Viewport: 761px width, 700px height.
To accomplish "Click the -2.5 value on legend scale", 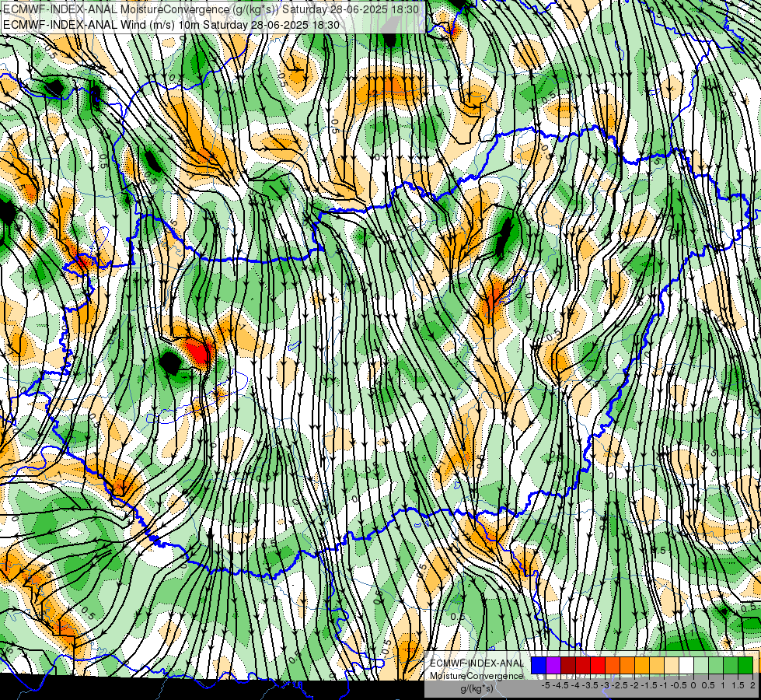I will [x=620, y=685].
